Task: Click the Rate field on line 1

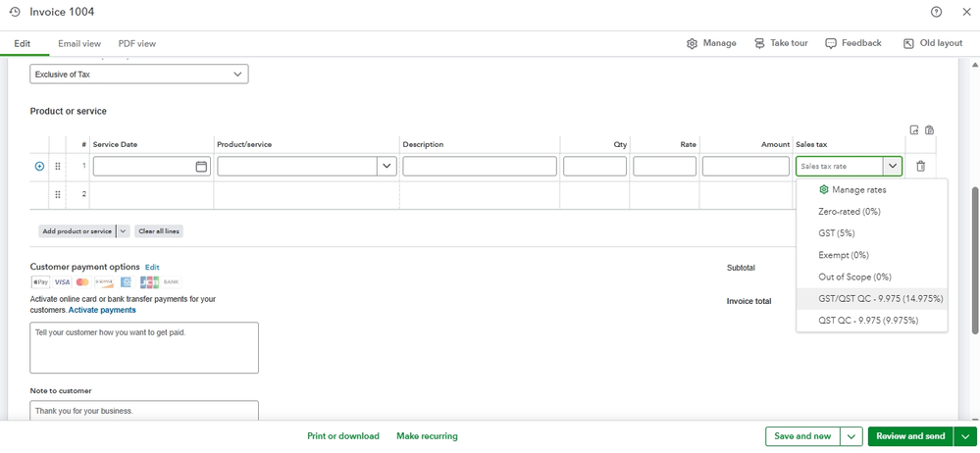Action: click(664, 167)
